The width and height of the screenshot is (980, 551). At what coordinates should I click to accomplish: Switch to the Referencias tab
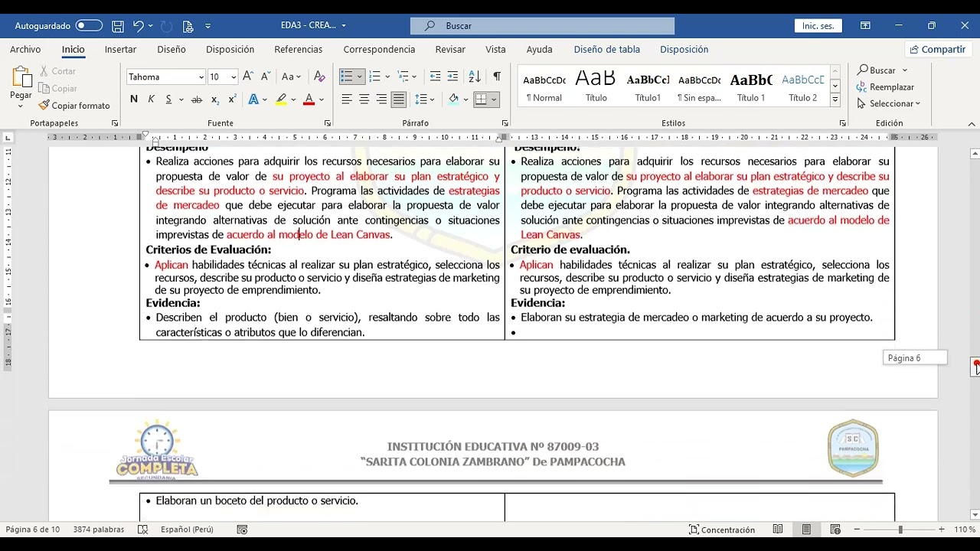(299, 49)
